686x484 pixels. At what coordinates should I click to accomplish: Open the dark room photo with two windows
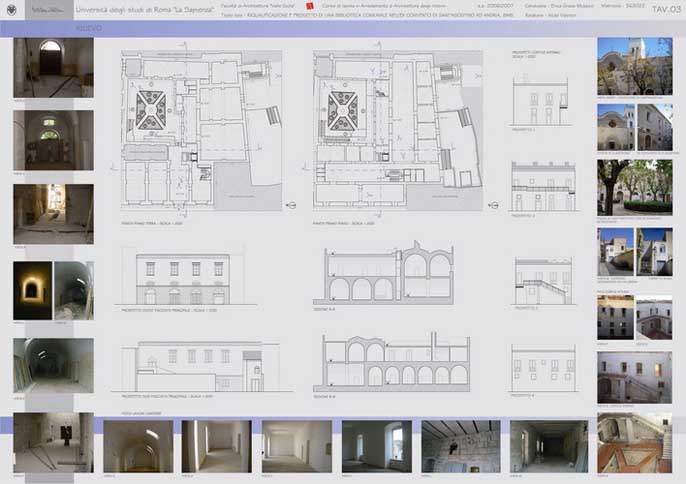coord(377,446)
